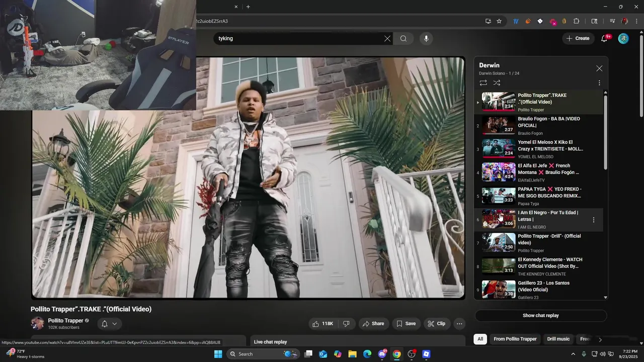Open the Pollito Trapper channel name link
Screen dimensions: 644x362
click(65, 321)
